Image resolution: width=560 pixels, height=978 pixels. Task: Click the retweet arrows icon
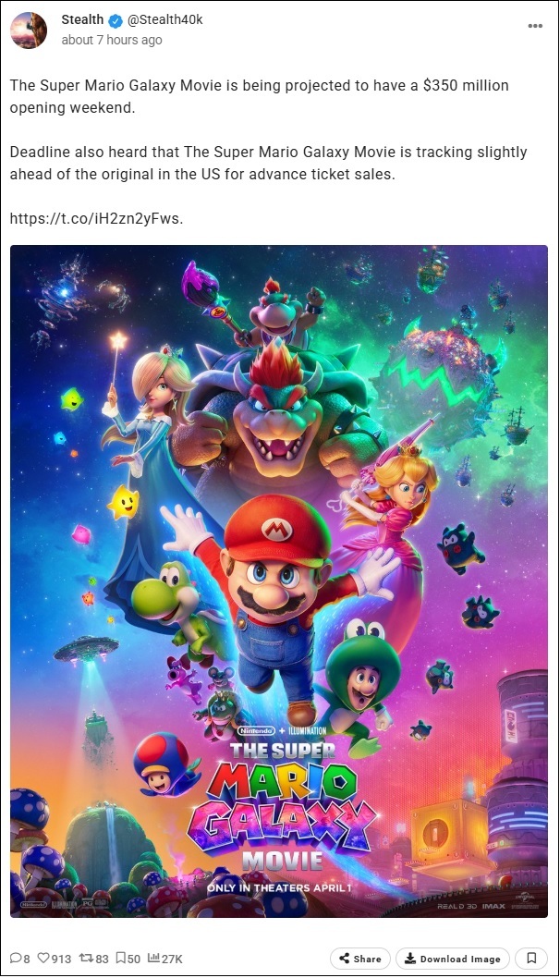[86, 958]
